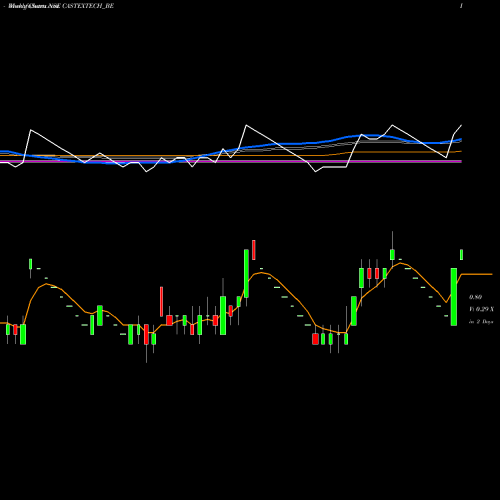Click the 'in 2 Days' label
This screenshot has width=500, height=500.
point(481,322)
